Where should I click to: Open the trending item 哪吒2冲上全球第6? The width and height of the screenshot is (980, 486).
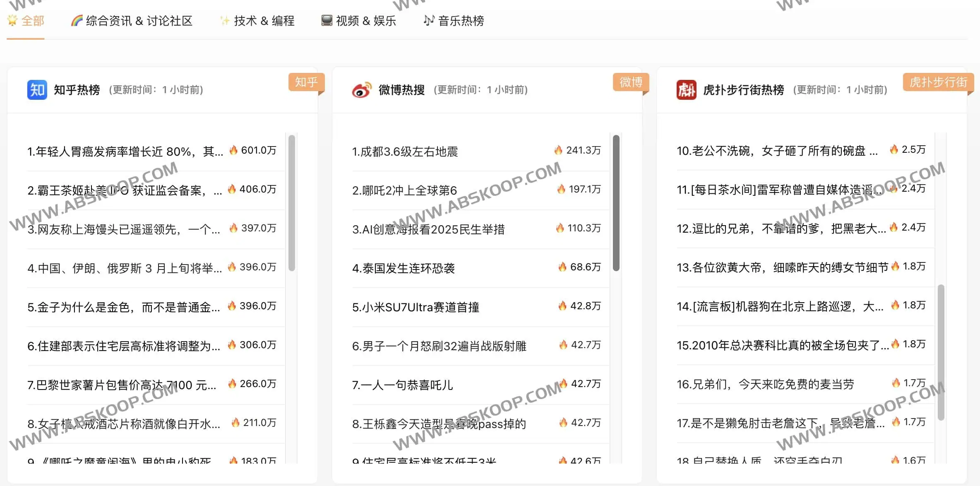point(404,190)
